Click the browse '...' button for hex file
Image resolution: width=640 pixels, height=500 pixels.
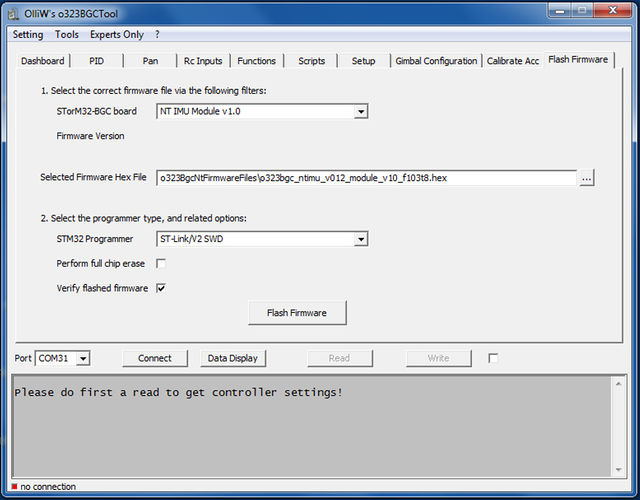click(x=587, y=177)
